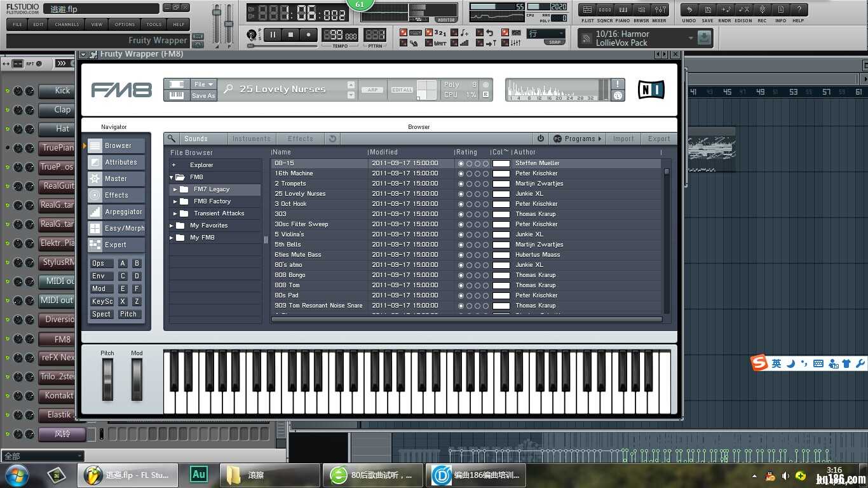Open the Programs menu arrow
Viewport: 868px width, 488px height.
(599, 139)
